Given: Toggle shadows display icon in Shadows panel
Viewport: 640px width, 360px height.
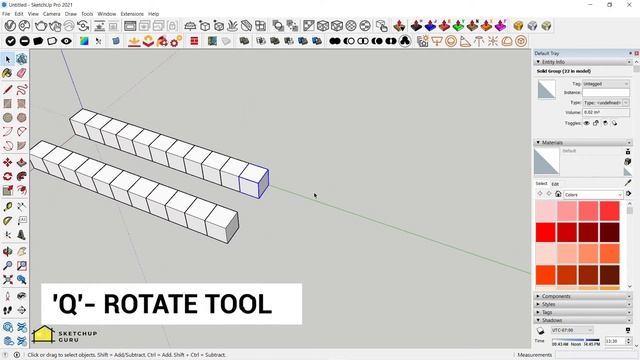Looking at the screenshot, I should [540, 330].
